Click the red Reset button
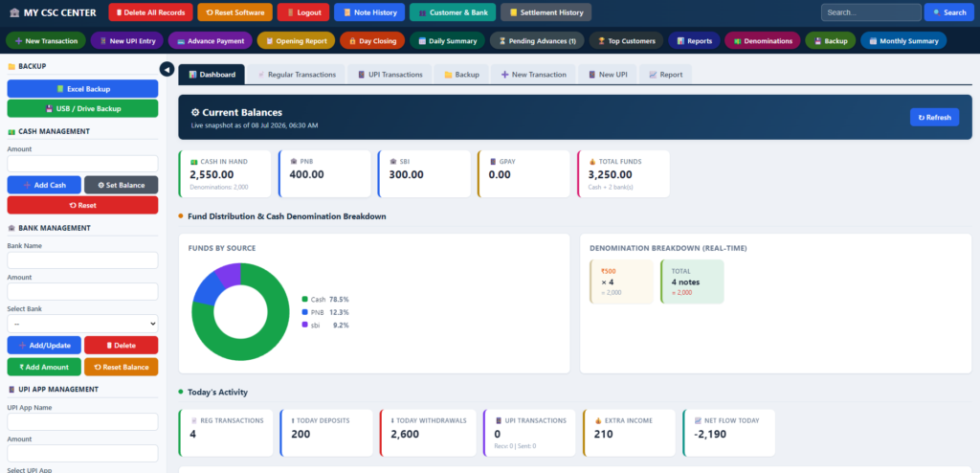 [82, 205]
